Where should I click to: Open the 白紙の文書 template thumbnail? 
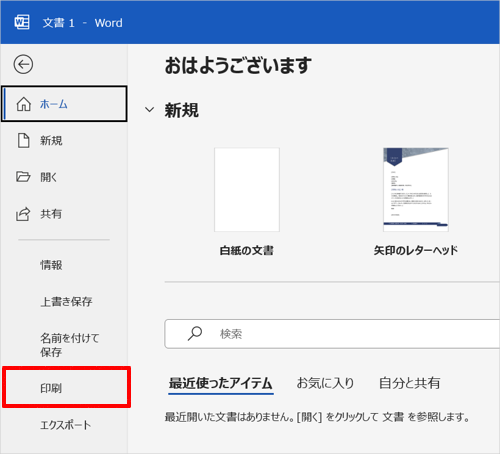click(247, 190)
